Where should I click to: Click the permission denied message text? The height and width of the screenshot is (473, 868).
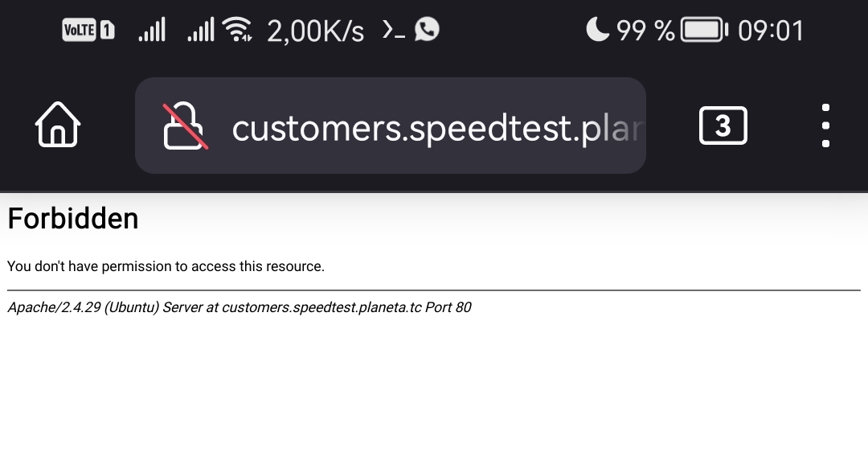click(166, 266)
